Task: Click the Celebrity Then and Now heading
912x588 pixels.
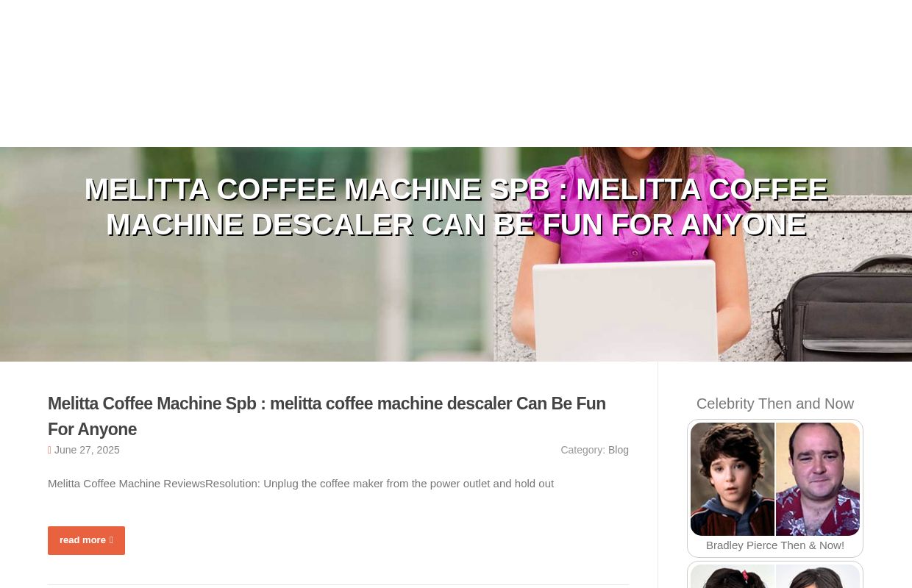Action: point(775,404)
